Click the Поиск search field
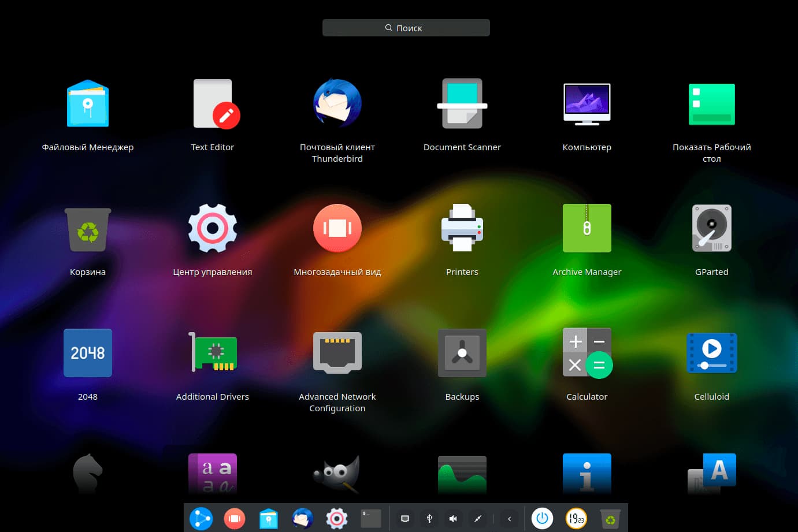798x532 pixels. point(406,28)
